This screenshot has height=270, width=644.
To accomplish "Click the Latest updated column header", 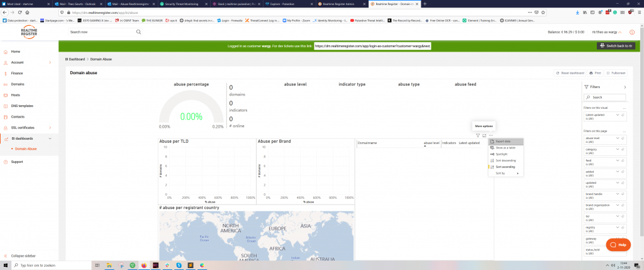I will click(x=469, y=143).
